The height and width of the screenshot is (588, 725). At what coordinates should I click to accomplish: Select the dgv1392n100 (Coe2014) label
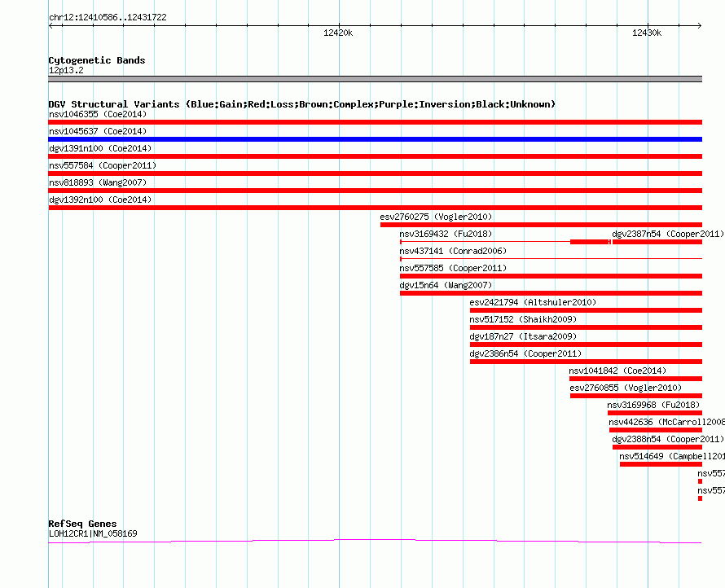click(x=100, y=200)
